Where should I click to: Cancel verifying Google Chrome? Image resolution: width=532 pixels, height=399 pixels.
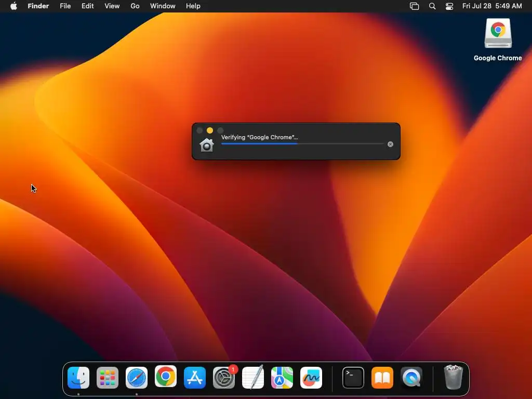[391, 144]
